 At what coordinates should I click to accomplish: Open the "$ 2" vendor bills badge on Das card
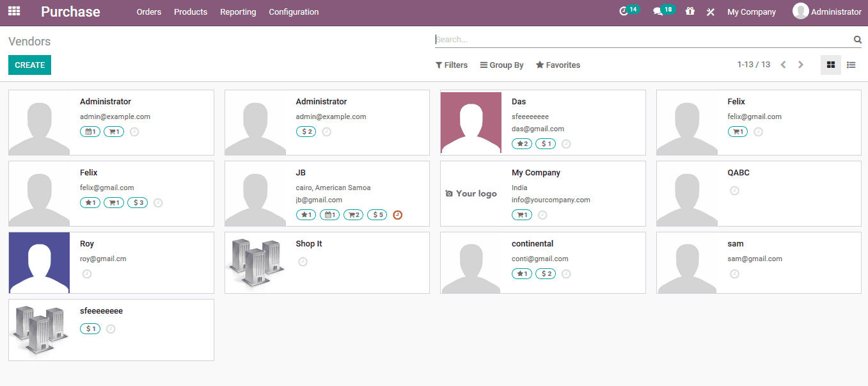545,143
